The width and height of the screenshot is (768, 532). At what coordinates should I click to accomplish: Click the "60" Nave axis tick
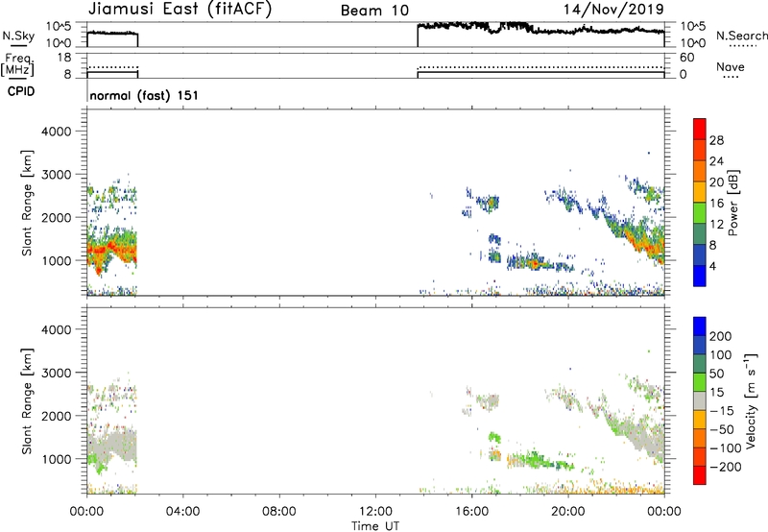[x=687, y=58]
